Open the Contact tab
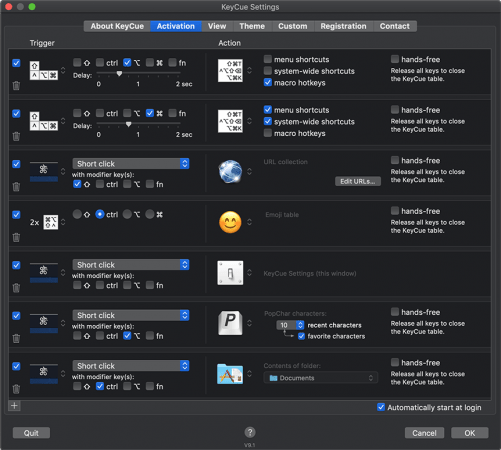The height and width of the screenshot is (450, 501). [395, 26]
